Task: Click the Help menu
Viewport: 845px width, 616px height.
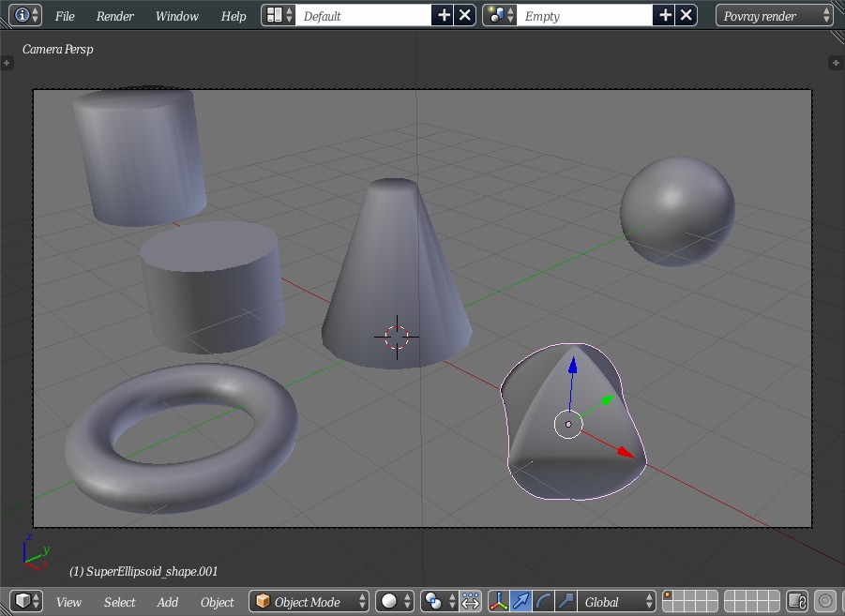Action: [234, 16]
